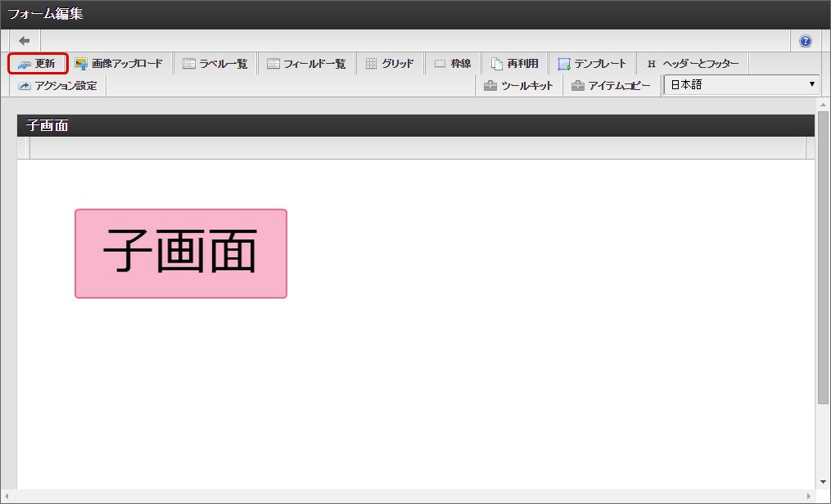Open アクション設定 action settings
This screenshot has width=831, height=504.
(x=57, y=86)
